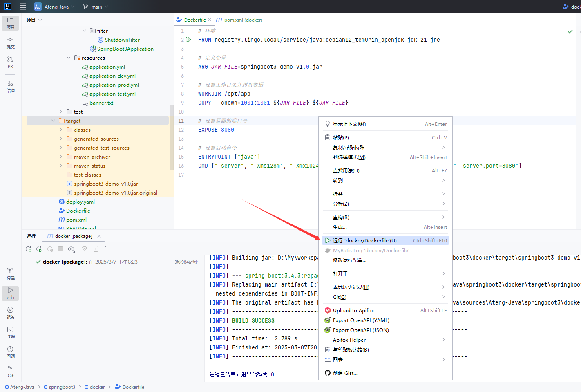
Task: Expand the maven-archiver folder
Action: 61,157
